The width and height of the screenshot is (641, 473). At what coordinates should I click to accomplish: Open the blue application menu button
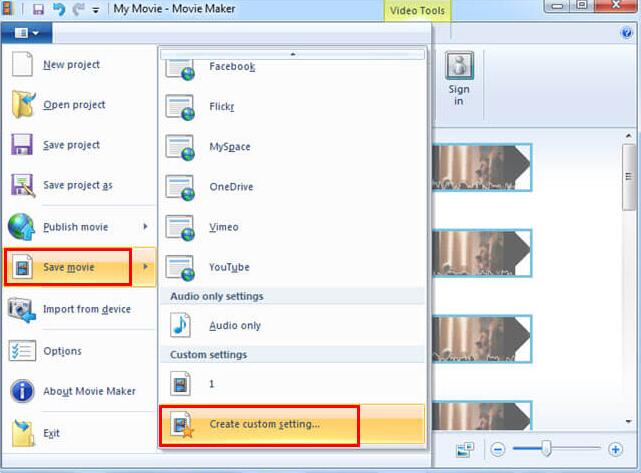click(x=27, y=33)
